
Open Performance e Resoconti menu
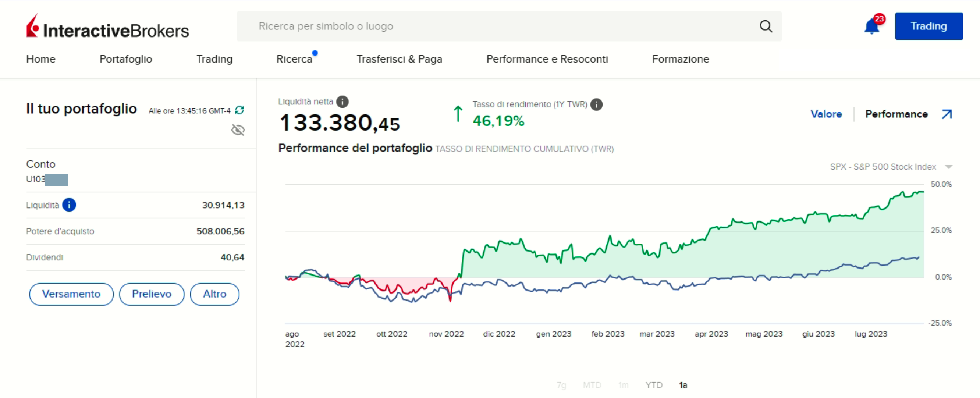tap(547, 59)
